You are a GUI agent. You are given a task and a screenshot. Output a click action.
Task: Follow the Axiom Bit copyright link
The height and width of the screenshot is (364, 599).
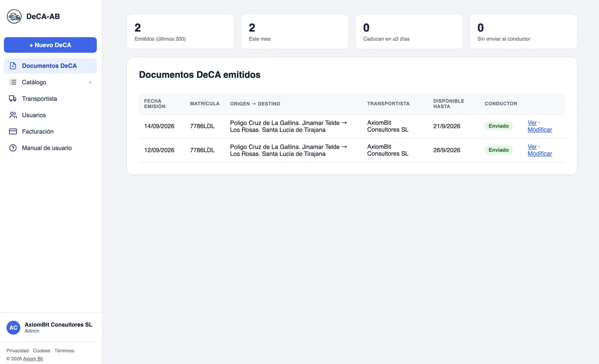[33, 358]
